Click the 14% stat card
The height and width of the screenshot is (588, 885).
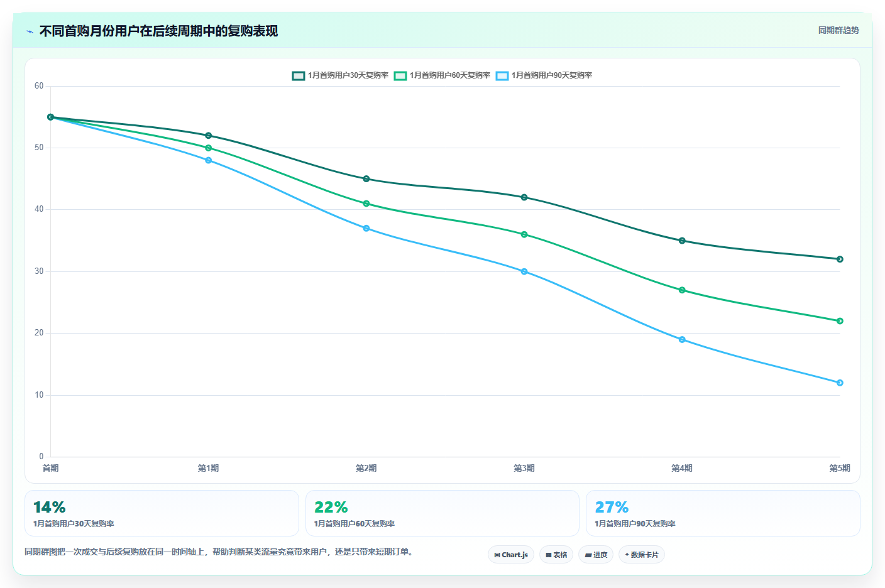(162, 513)
